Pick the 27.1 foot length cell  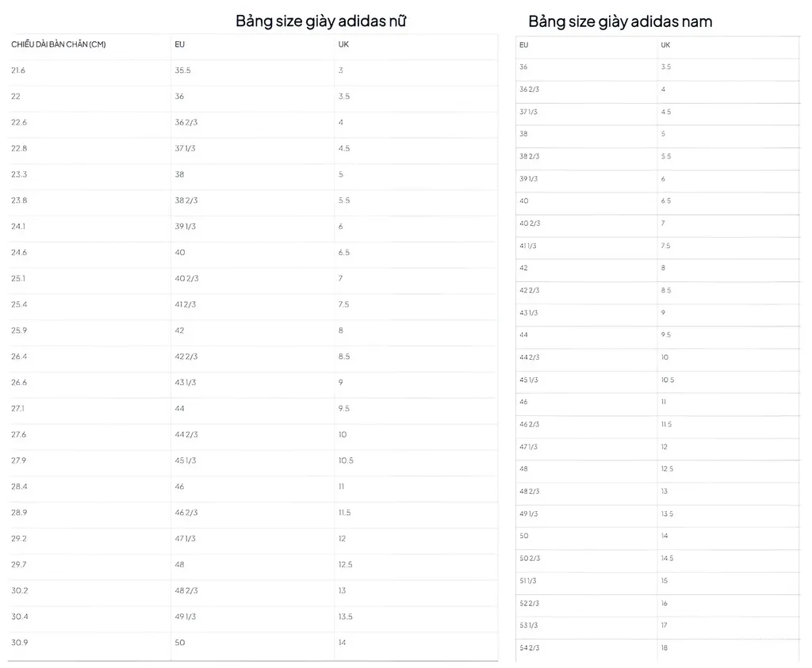(18, 409)
